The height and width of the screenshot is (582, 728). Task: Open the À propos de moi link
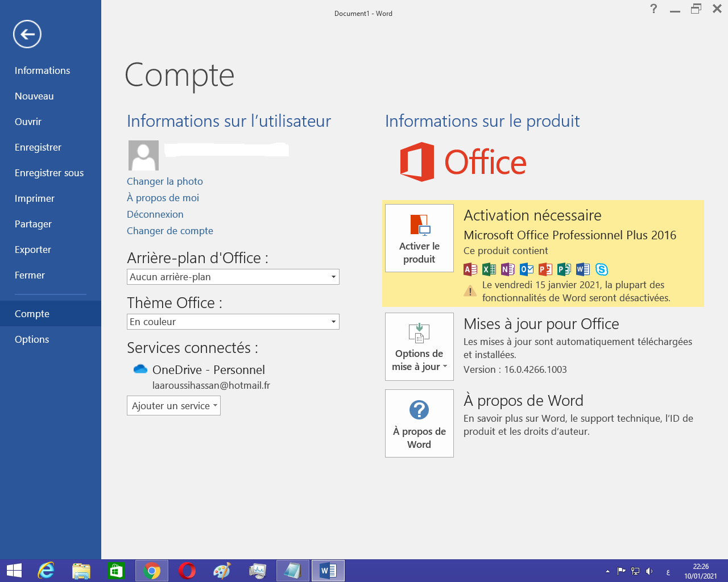pos(163,198)
